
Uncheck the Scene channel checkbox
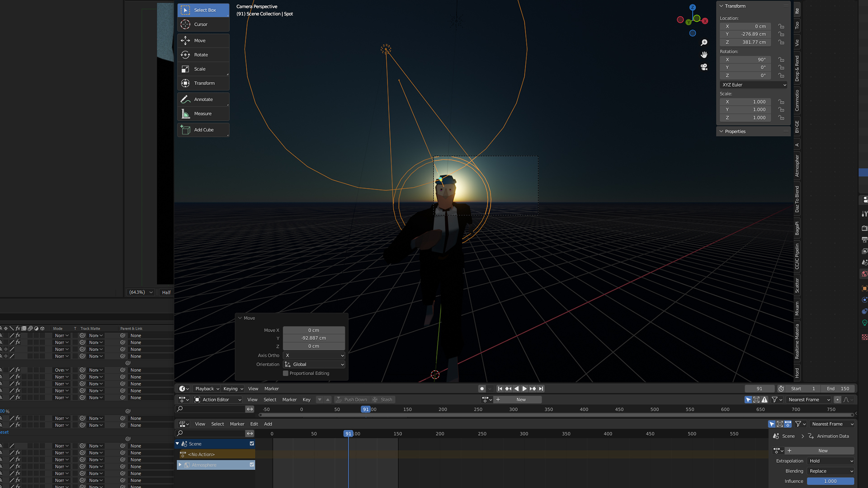click(252, 444)
